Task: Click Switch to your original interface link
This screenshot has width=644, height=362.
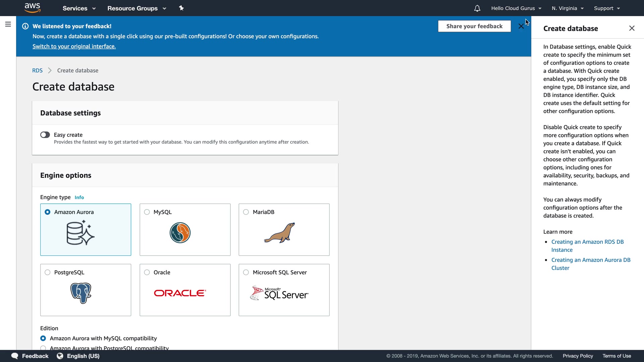Action: click(x=74, y=46)
